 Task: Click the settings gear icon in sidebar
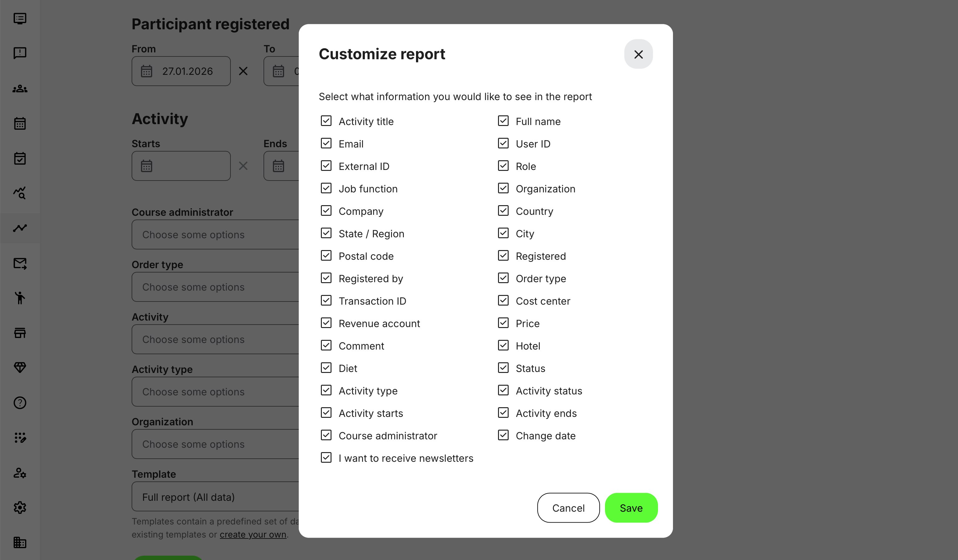20,508
